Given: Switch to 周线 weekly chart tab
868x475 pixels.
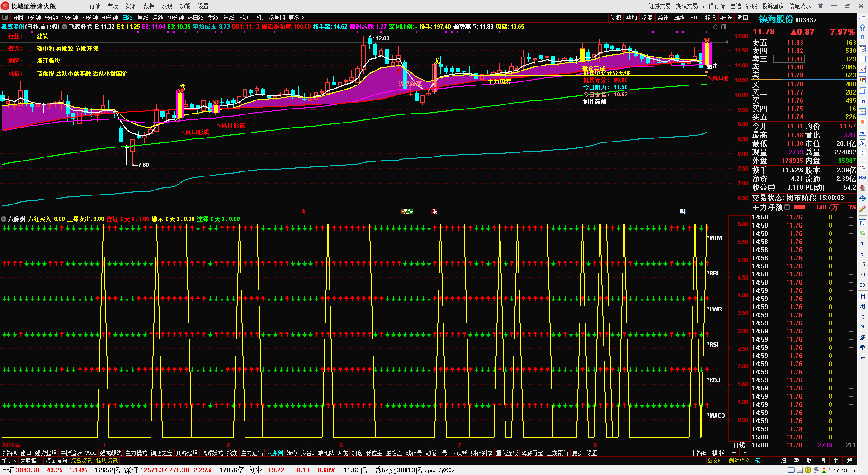Looking at the screenshot, I should coord(143,18).
